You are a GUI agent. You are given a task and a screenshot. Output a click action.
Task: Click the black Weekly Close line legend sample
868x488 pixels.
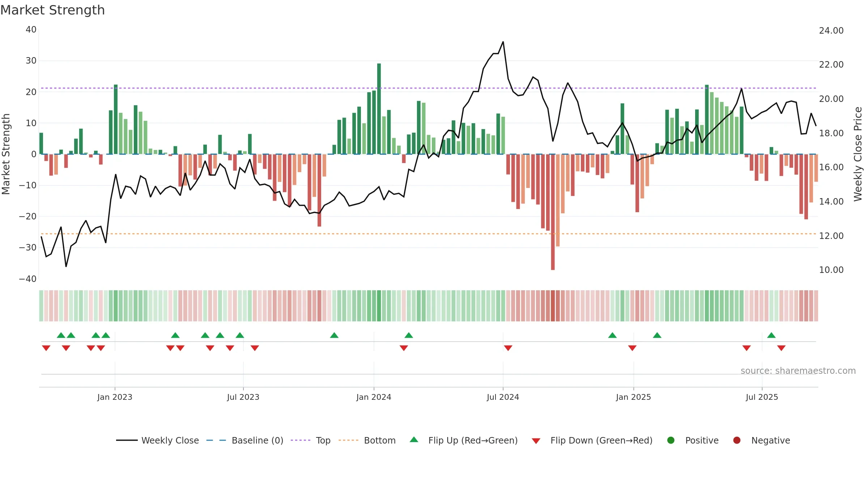[127, 440]
